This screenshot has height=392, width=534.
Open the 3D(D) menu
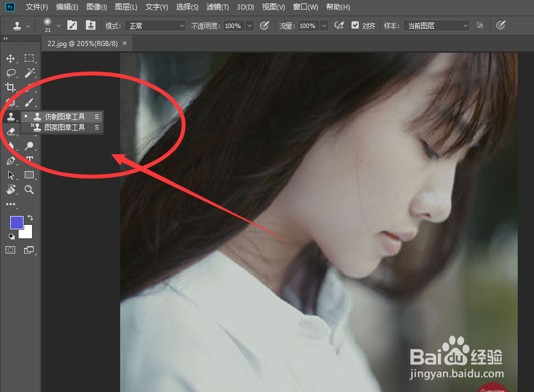point(245,7)
